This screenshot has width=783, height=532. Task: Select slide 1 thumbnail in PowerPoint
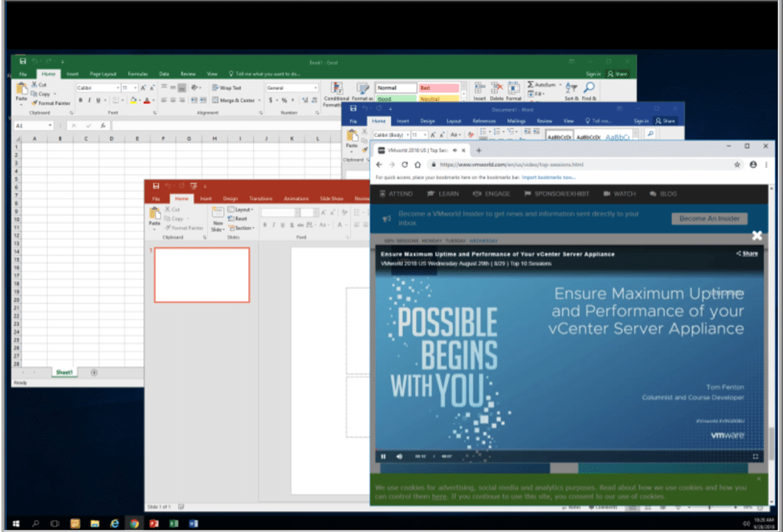202,275
